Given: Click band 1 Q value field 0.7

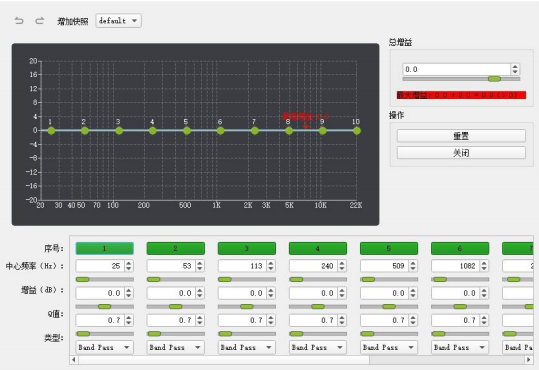Looking at the screenshot, I should [x=100, y=320].
